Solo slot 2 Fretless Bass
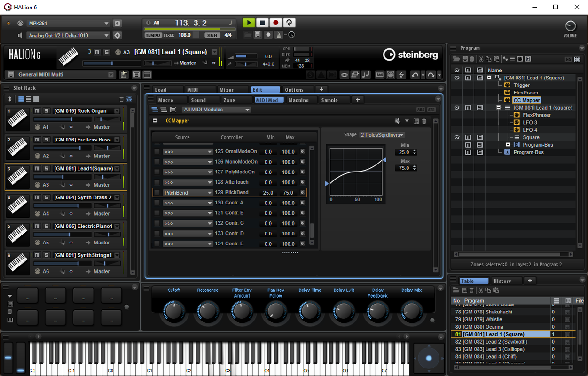Screen dimensions: 588x376 46,140
